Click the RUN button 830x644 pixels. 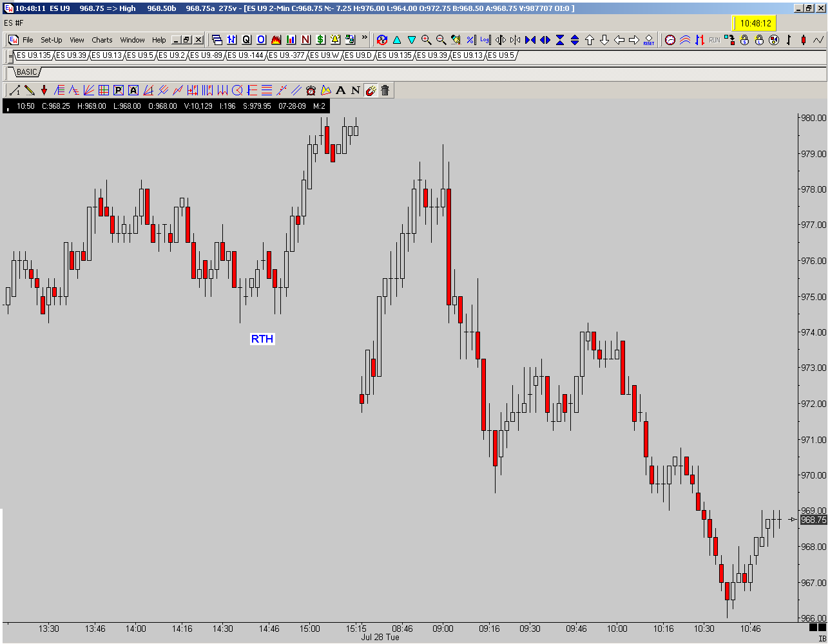click(715, 40)
